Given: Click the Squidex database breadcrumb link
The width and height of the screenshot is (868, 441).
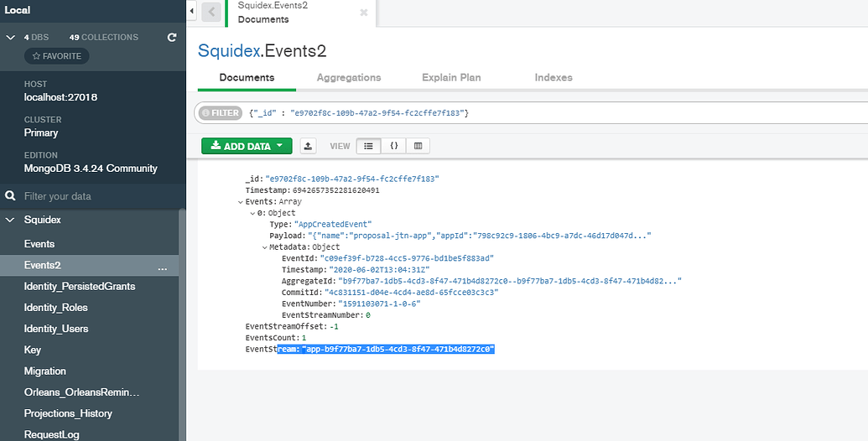Looking at the screenshot, I should tap(228, 51).
